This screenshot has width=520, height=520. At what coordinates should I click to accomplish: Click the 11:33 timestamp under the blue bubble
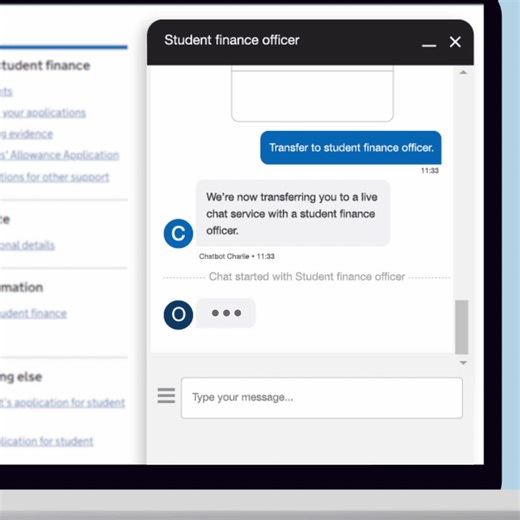(430, 171)
